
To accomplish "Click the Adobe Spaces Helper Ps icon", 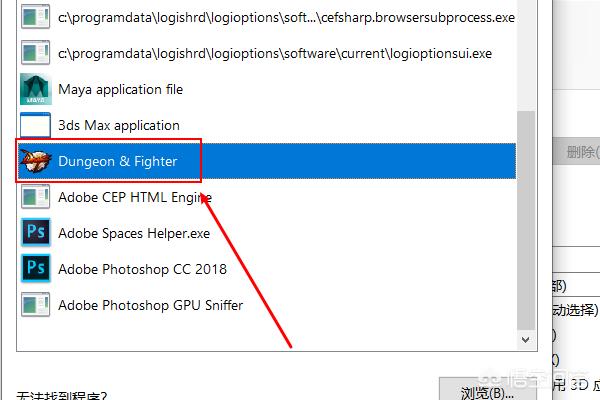I will (x=36, y=232).
